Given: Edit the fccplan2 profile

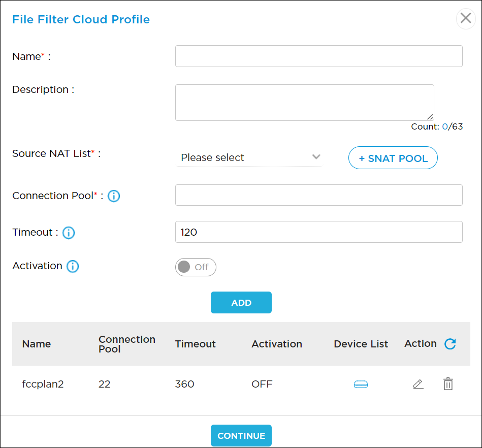Looking at the screenshot, I should (418, 384).
